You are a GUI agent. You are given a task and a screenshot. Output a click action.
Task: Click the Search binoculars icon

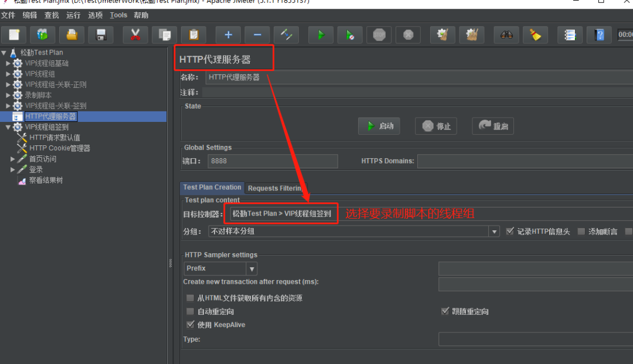point(506,35)
